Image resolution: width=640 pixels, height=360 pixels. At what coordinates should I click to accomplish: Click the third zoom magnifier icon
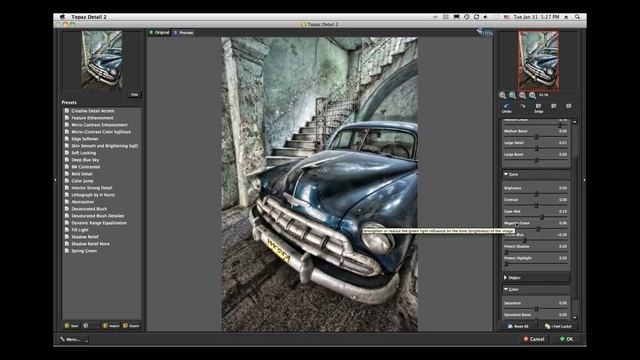(x=522, y=95)
